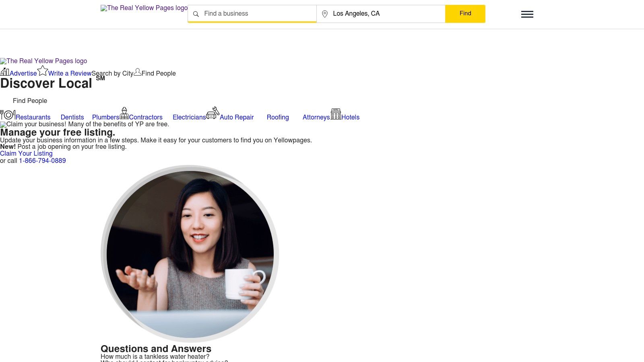Select the Auto Repair car icon

click(x=212, y=114)
